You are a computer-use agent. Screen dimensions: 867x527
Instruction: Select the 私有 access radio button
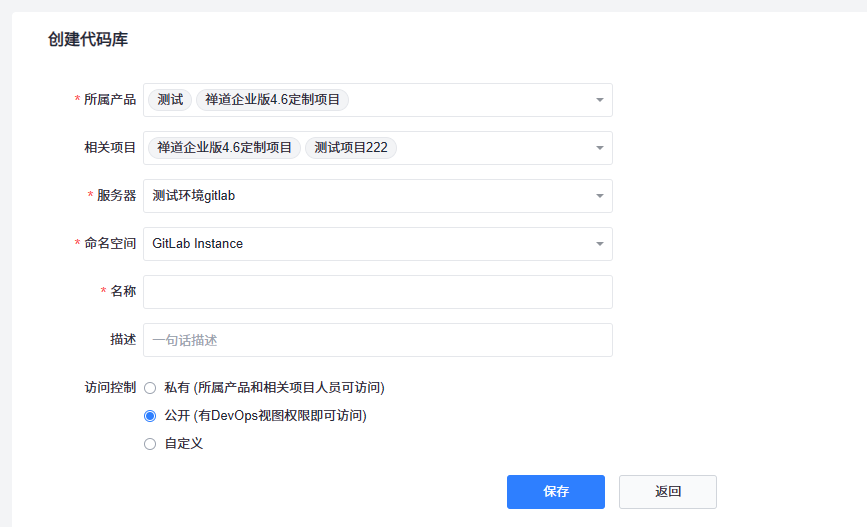pos(150,388)
